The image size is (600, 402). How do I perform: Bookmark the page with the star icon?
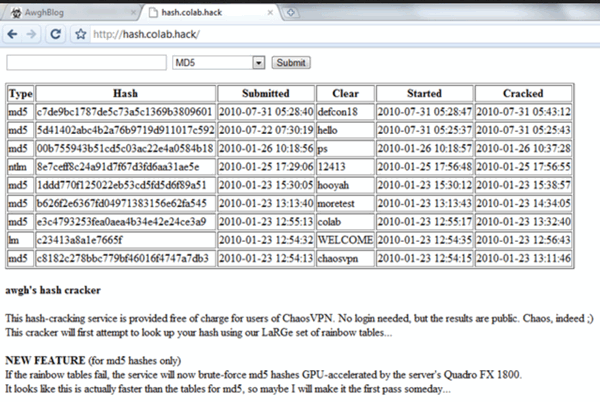coord(80,34)
